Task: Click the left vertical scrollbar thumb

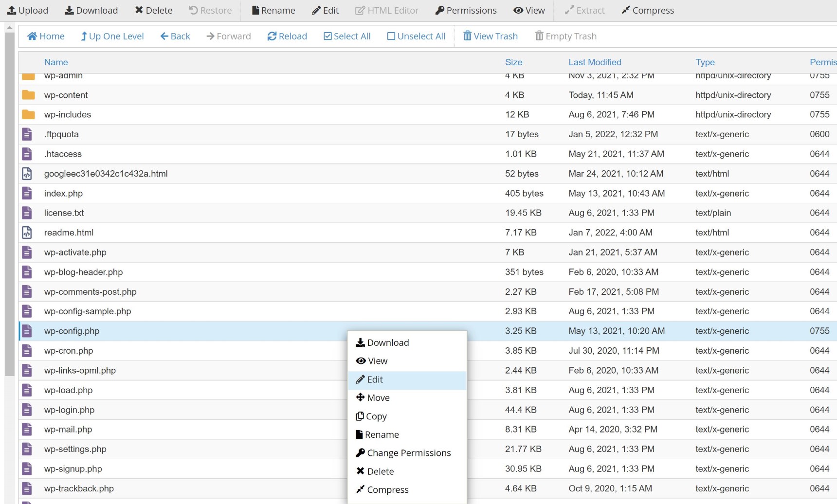Action: (9, 204)
